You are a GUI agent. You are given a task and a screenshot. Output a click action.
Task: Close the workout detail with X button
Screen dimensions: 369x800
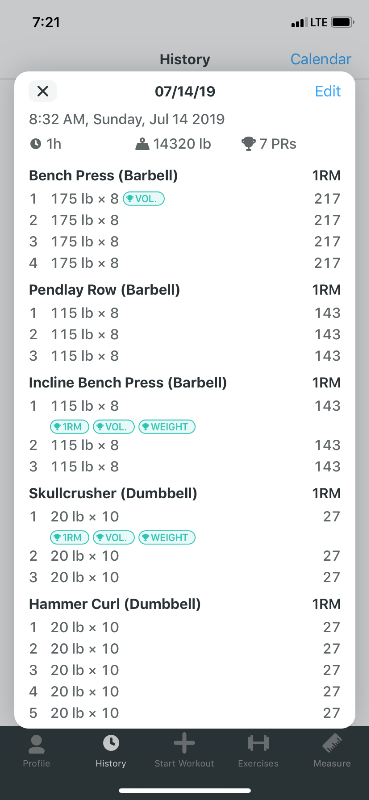43,91
